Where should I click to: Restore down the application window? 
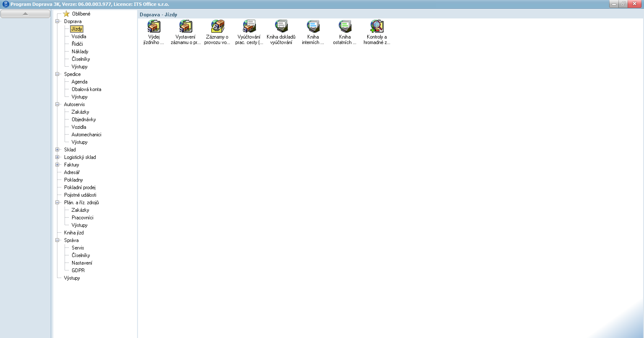(x=623, y=4)
